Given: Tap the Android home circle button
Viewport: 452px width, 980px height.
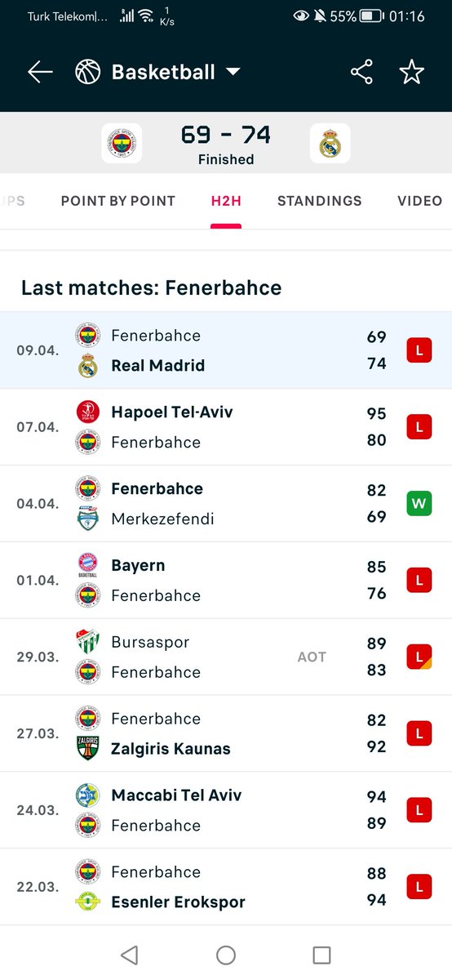Looking at the screenshot, I should (x=226, y=955).
